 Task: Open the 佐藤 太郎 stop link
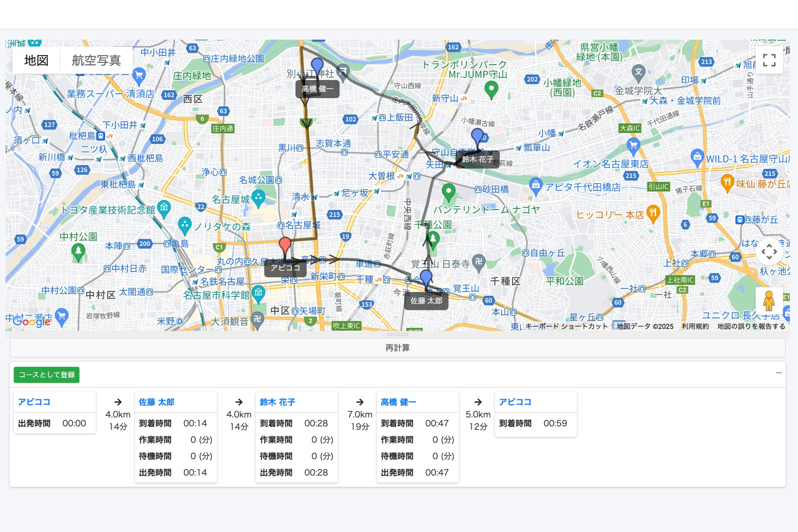click(x=156, y=402)
